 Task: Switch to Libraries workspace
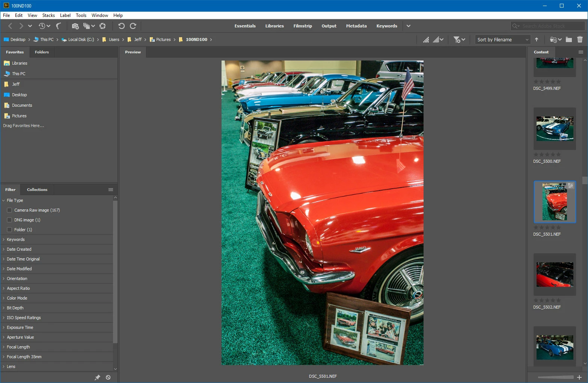tap(274, 26)
